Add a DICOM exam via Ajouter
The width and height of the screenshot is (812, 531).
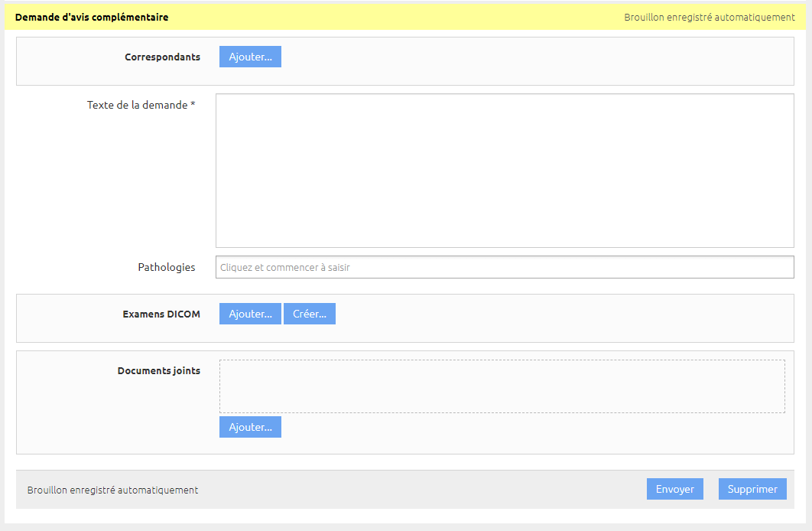point(250,314)
